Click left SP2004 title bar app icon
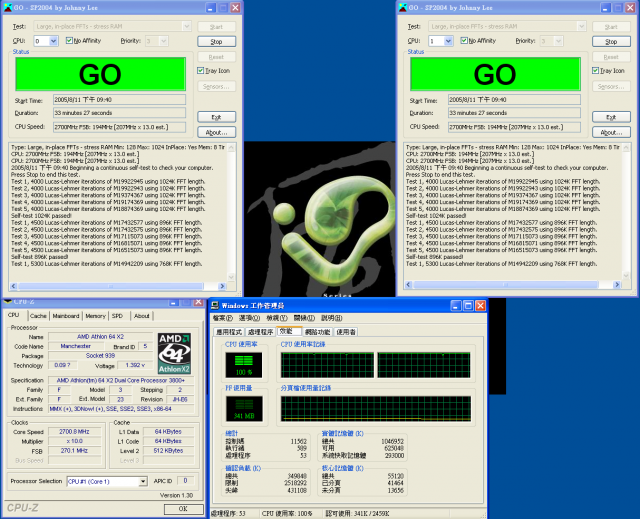Viewport: 640px width, 519px height. [8, 7]
